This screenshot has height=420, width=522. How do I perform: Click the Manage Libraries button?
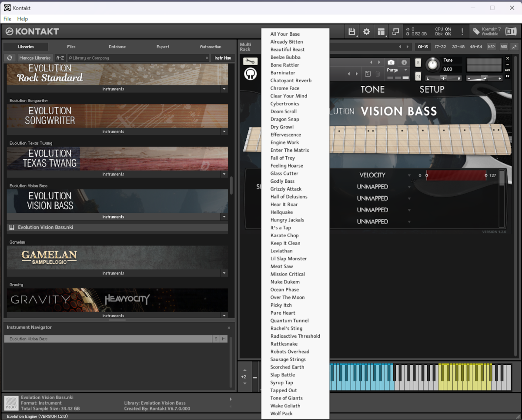(x=35, y=58)
